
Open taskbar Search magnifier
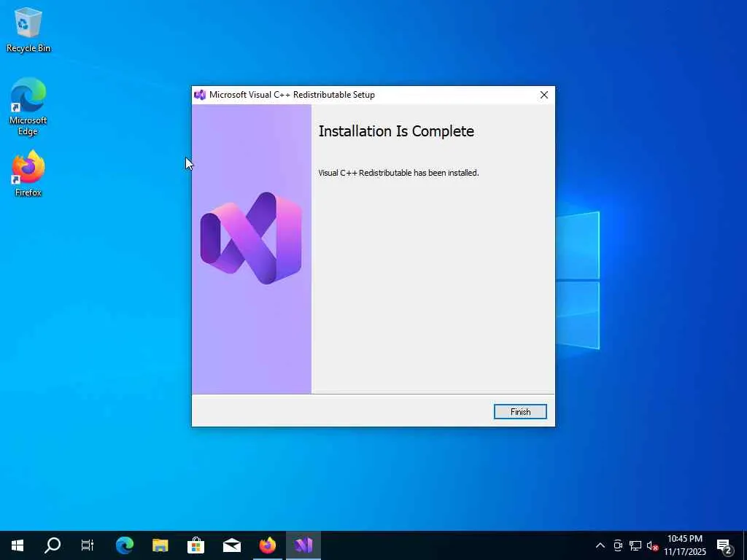click(x=53, y=545)
